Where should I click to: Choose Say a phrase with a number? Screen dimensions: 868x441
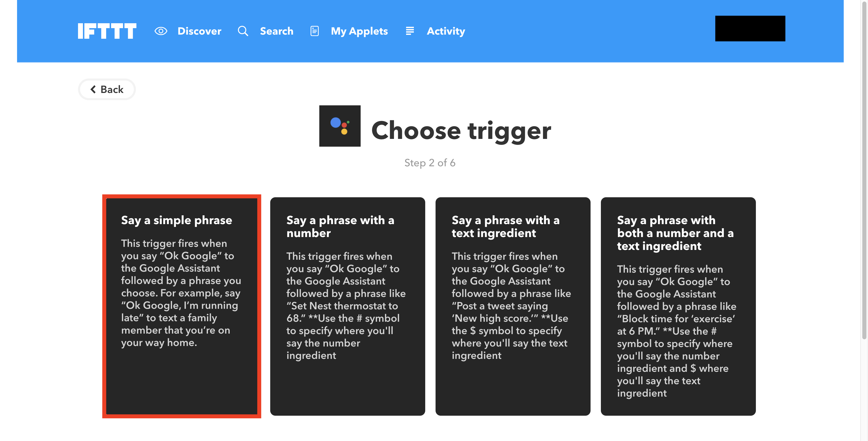click(x=347, y=306)
